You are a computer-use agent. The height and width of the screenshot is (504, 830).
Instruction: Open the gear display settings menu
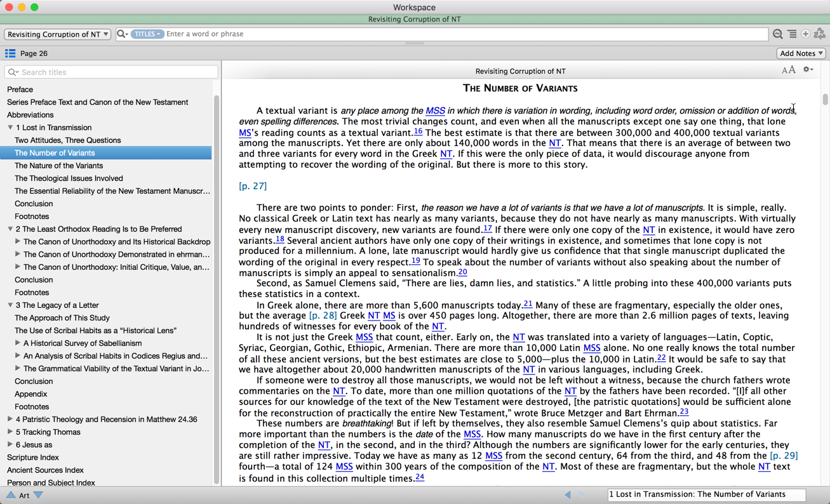[x=808, y=70]
